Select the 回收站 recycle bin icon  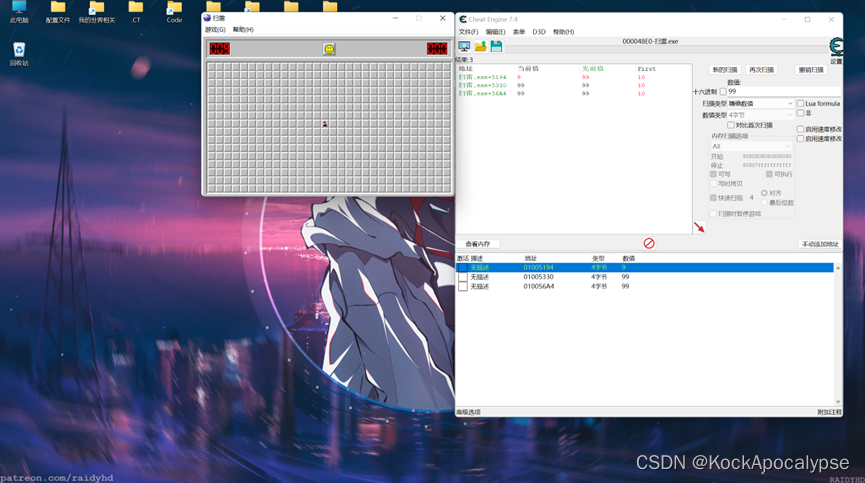[19, 54]
